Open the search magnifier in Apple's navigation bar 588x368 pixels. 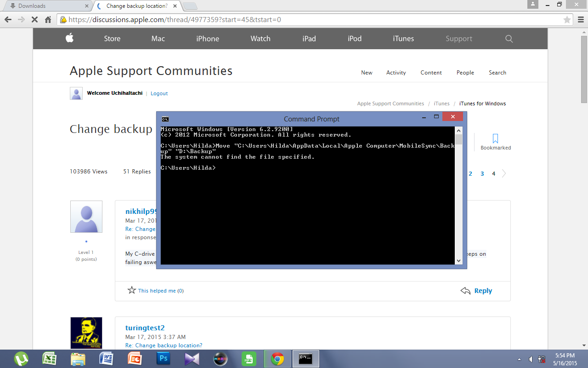click(509, 39)
